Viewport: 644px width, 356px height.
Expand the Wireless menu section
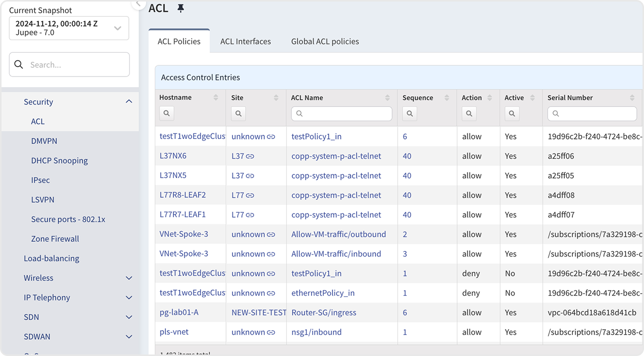point(129,278)
